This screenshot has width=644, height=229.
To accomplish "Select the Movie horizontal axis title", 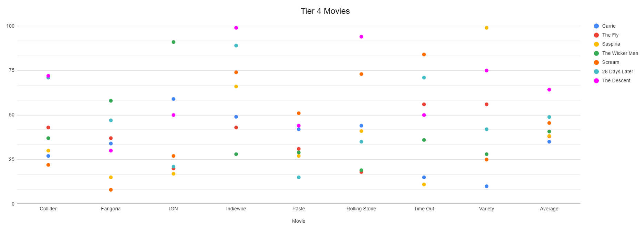I will point(298,221).
